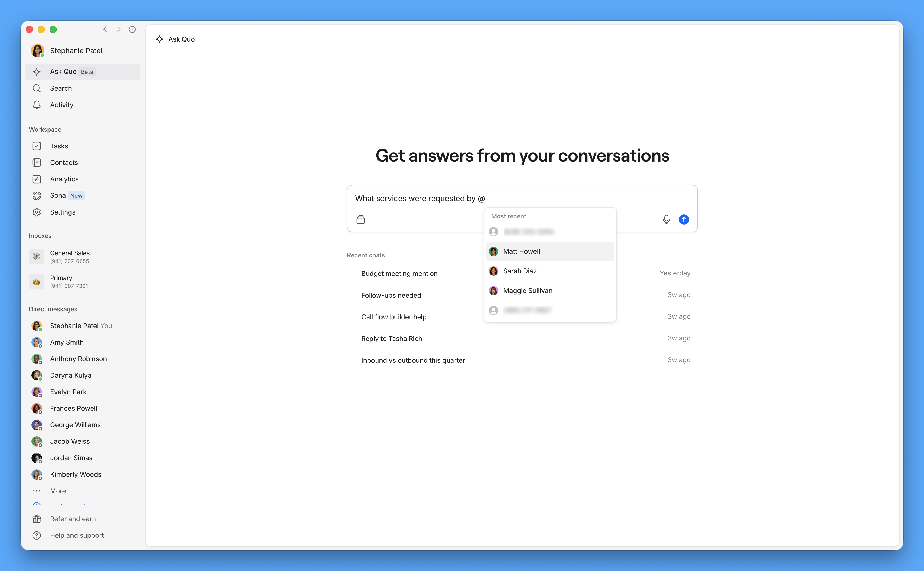Open direct message with Frances Powell
The width and height of the screenshot is (924, 571).
[82, 408]
